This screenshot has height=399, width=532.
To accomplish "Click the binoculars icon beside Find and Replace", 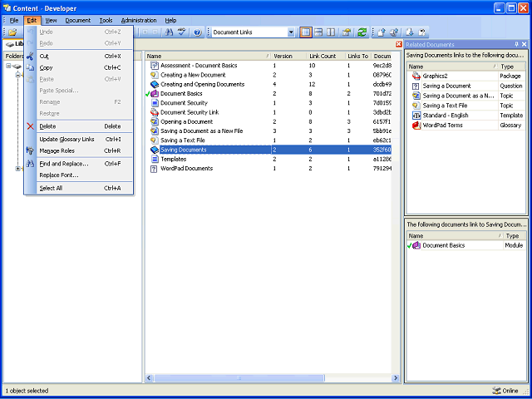I will click(30, 164).
